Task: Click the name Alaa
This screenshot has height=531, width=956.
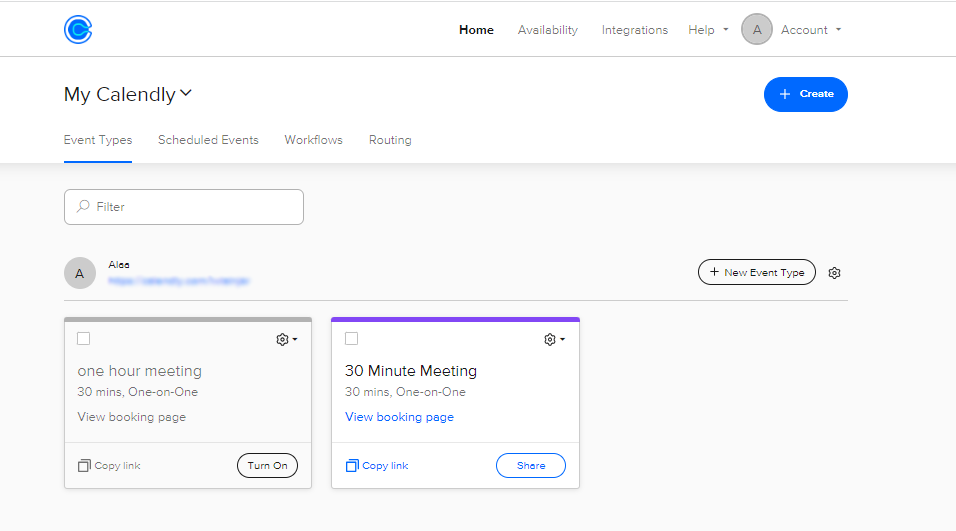Action: coord(119,265)
